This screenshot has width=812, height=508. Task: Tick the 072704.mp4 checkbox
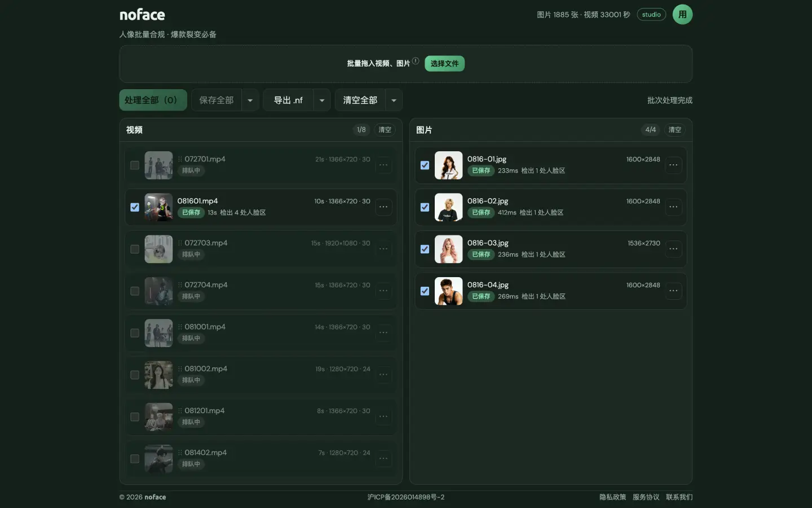click(x=135, y=291)
